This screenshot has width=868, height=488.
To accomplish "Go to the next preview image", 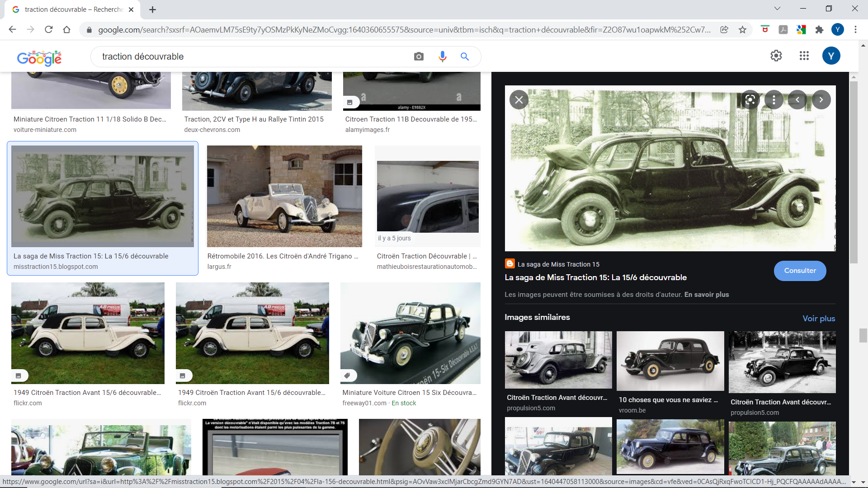I will point(821,100).
